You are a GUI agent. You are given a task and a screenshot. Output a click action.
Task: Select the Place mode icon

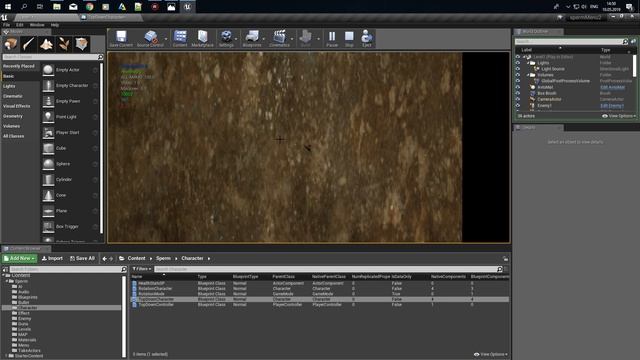(x=11, y=44)
